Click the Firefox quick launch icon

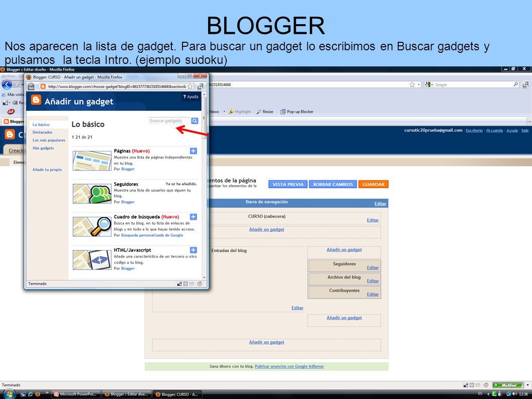click(38, 394)
